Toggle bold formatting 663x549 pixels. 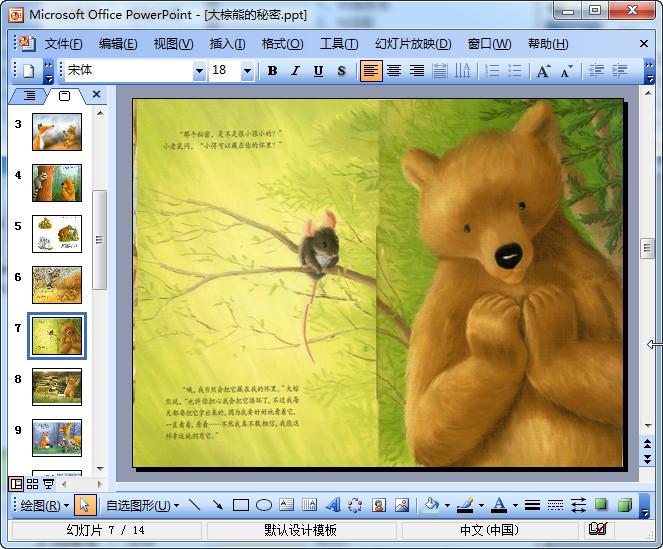pos(272,71)
